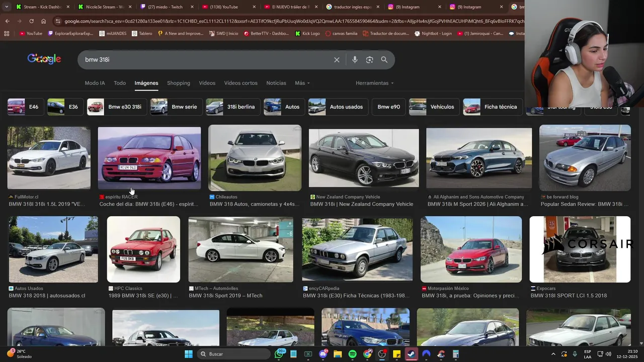644x362 pixels.
Task: Open Spotify from taskbar
Action: tap(353, 354)
